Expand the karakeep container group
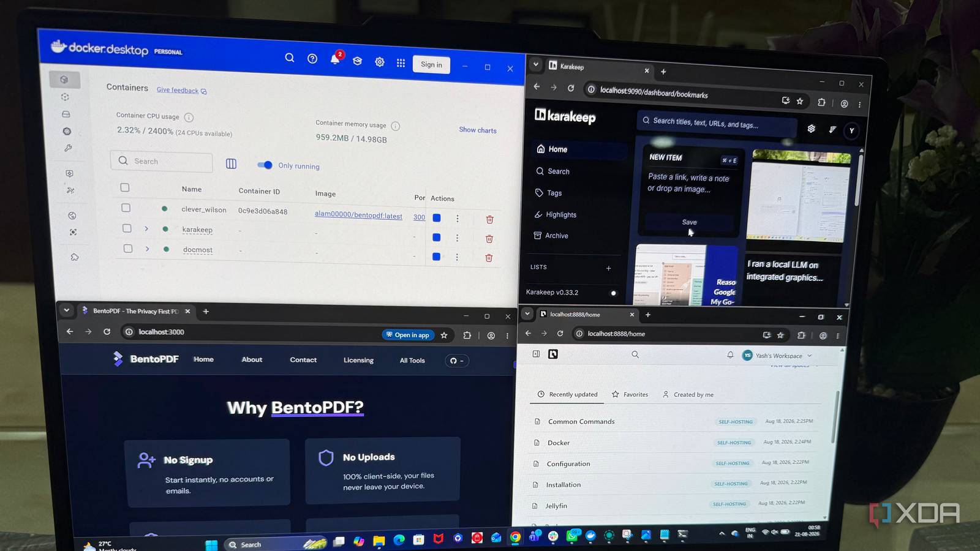The width and height of the screenshot is (980, 551). pyautogui.click(x=146, y=229)
